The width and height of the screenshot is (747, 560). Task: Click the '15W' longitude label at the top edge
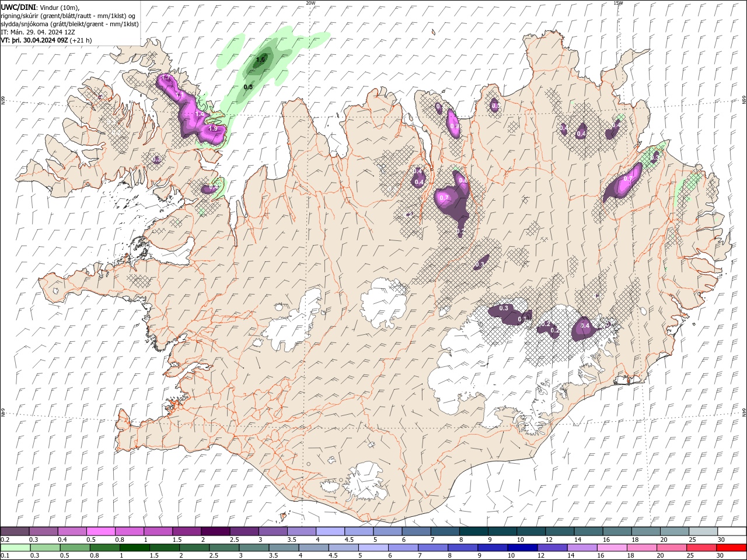pos(619,3)
